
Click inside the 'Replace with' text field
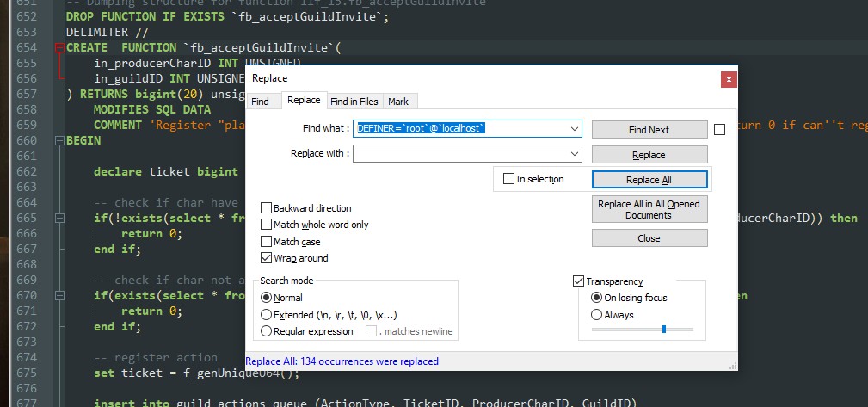click(x=460, y=154)
